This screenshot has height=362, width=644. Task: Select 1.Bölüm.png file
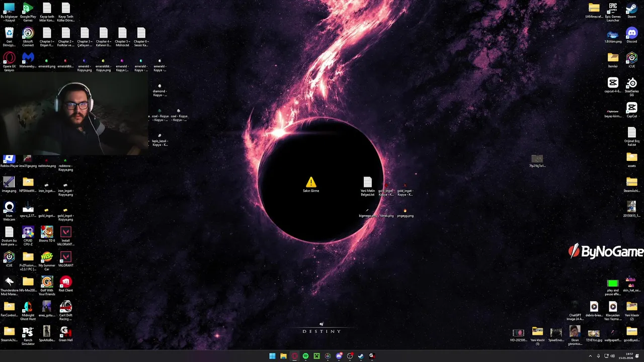(613, 37)
